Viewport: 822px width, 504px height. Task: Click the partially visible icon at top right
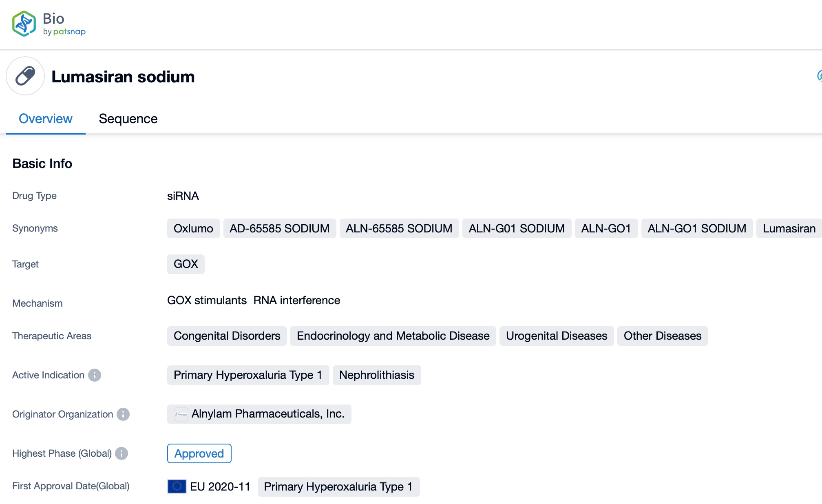coord(819,76)
